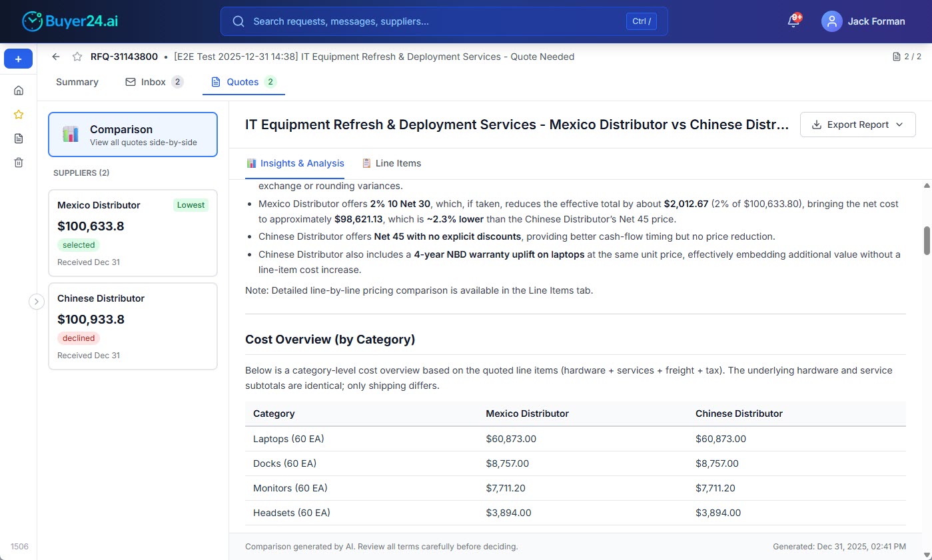Collapse the suppliers panel with the chevron
The width and height of the screenshot is (932, 560).
(37, 301)
